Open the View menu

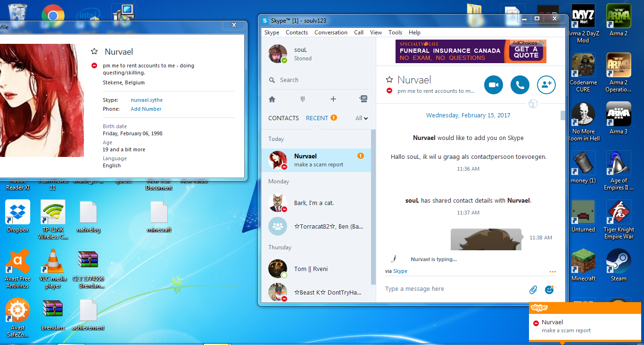coord(376,33)
